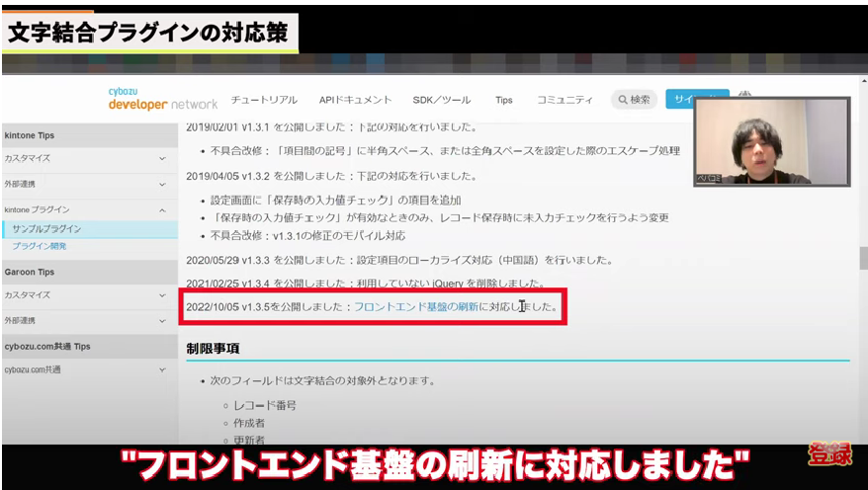Open the コミュニティ menu

564,100
